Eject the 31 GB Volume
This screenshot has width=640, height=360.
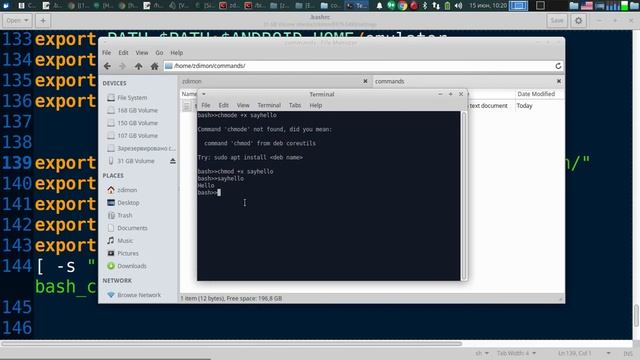pos(173,161)
